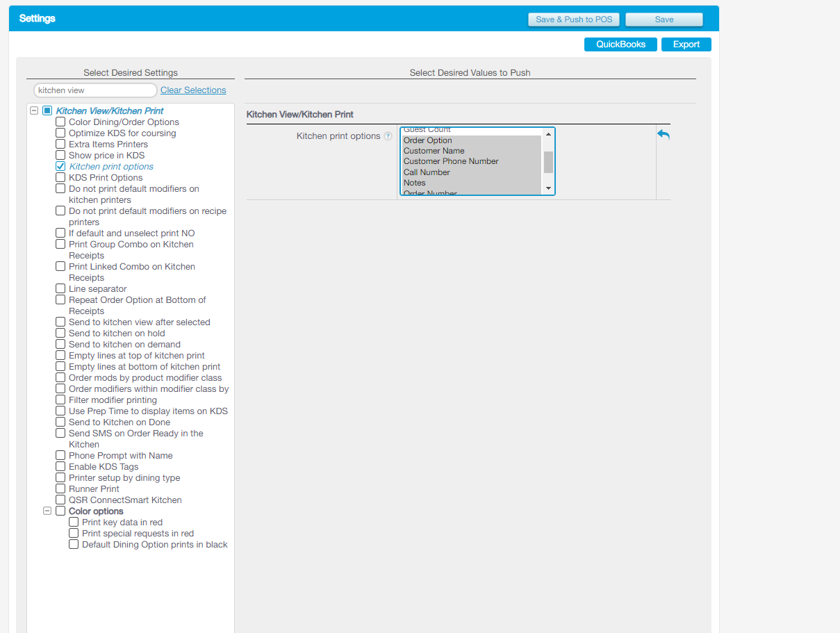Click the revert arrow icon beside Kitchen print options

pyautogui.click(x=664, y=135)
